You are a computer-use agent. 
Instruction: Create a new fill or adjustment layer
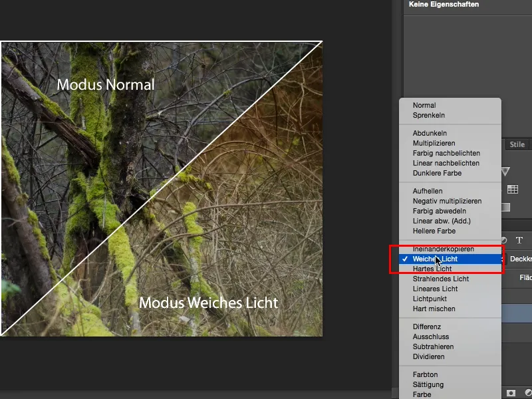click(x=527, y=393)
